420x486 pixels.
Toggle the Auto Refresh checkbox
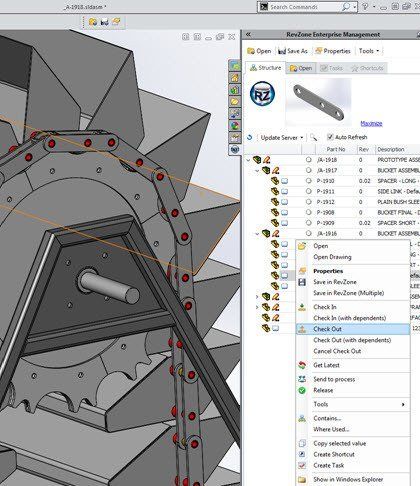coord(330,137)
